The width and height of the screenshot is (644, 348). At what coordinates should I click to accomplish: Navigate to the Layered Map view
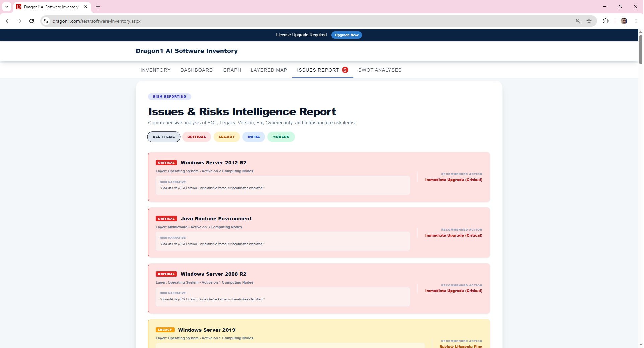269,70
